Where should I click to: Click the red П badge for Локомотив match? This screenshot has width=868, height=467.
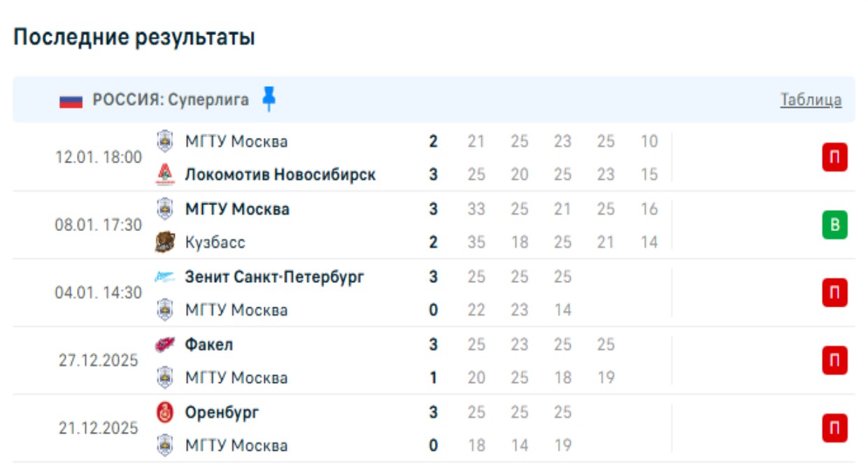[x=834, y=158]
